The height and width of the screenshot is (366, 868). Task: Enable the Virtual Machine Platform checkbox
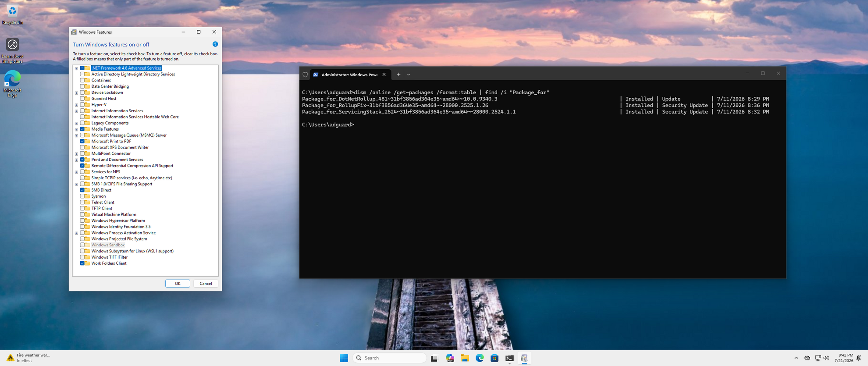(x=82, y=215)
